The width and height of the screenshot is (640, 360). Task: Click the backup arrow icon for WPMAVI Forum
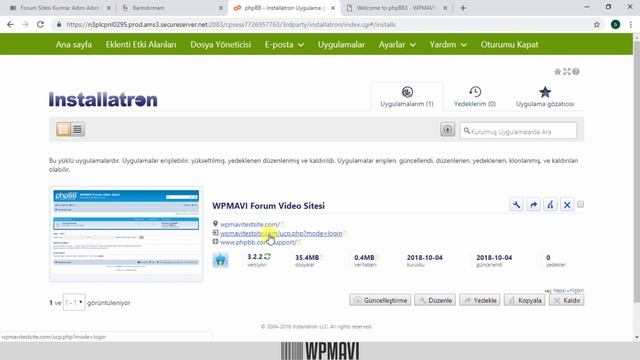tap(533, 204)
